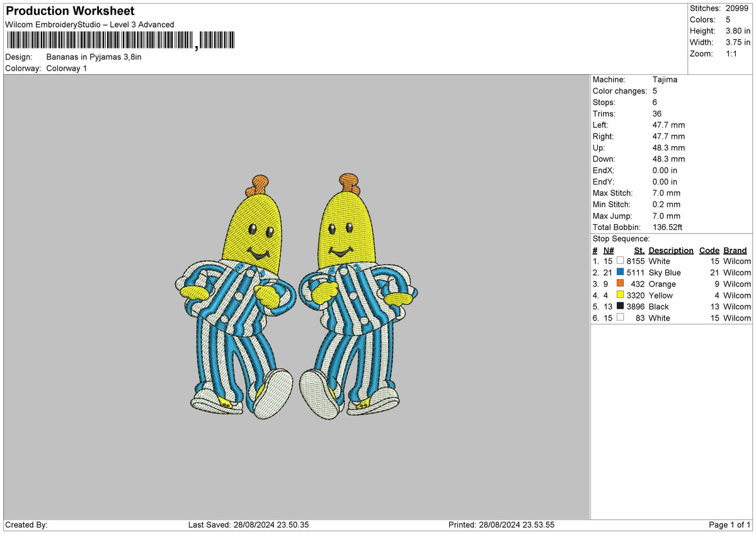Click the Black thread color swatch
Screen dimensions: 756x534
click(621, 306)
